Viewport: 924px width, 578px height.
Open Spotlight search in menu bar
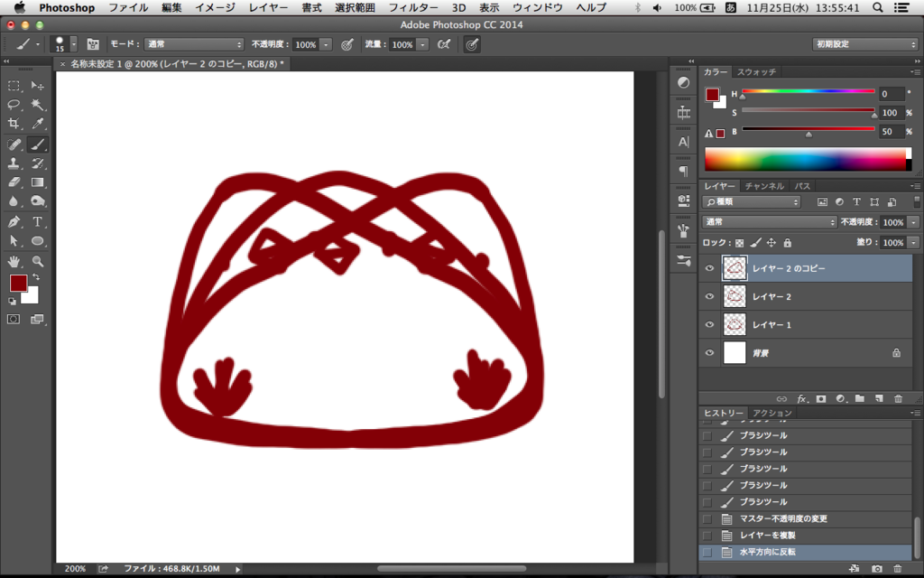[x=877, y=7]
